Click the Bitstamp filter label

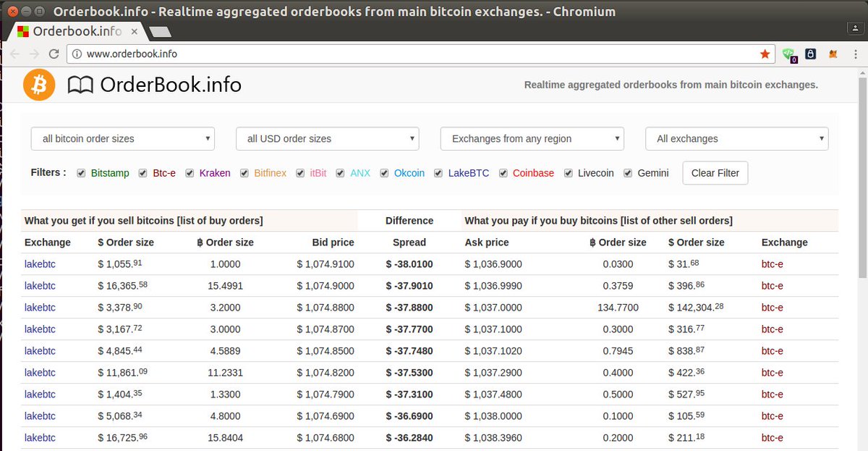click(110, 173)
